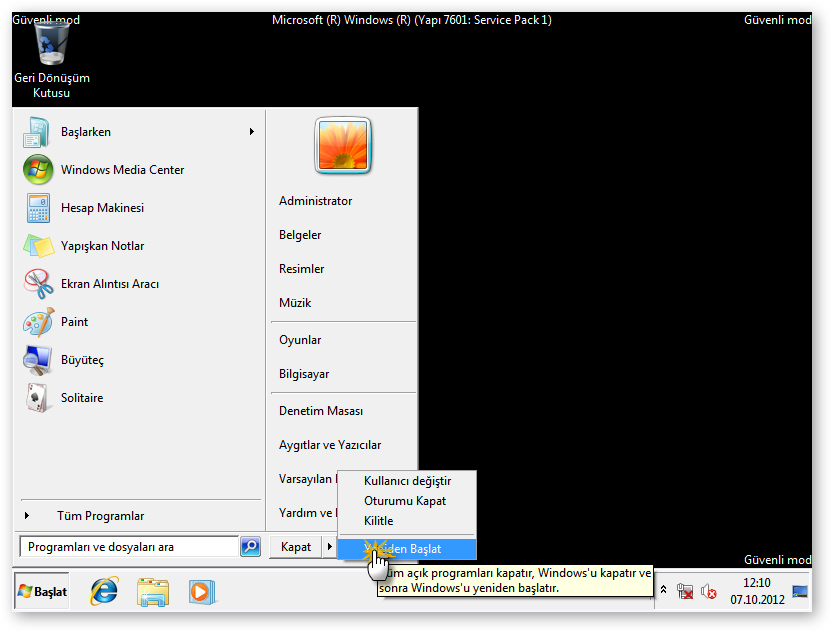Click the muted volume tray icon
This screenshot has width=832, height=632.
click(x=709, y=591)
